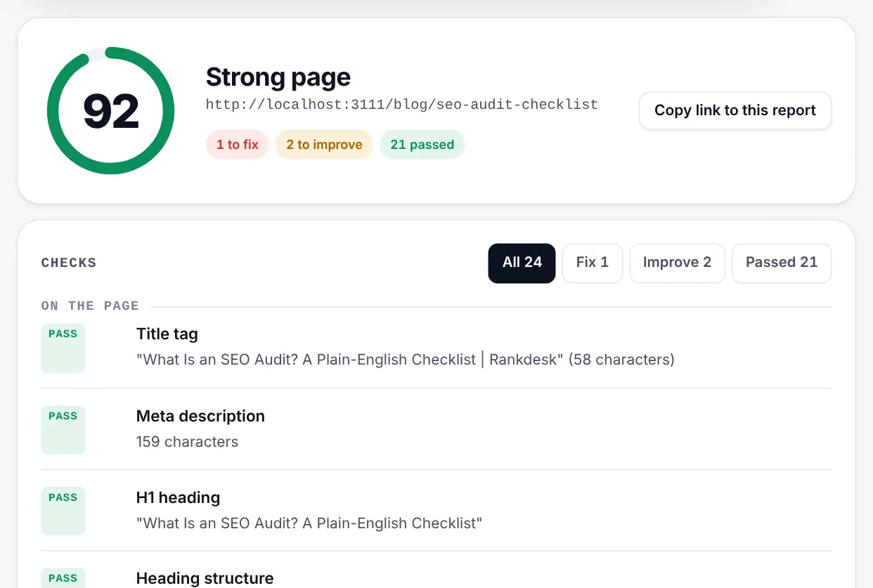Click the PASS badge beside Meta description
The width and height of the screenshot is (873, 588).
coord(63,429)
